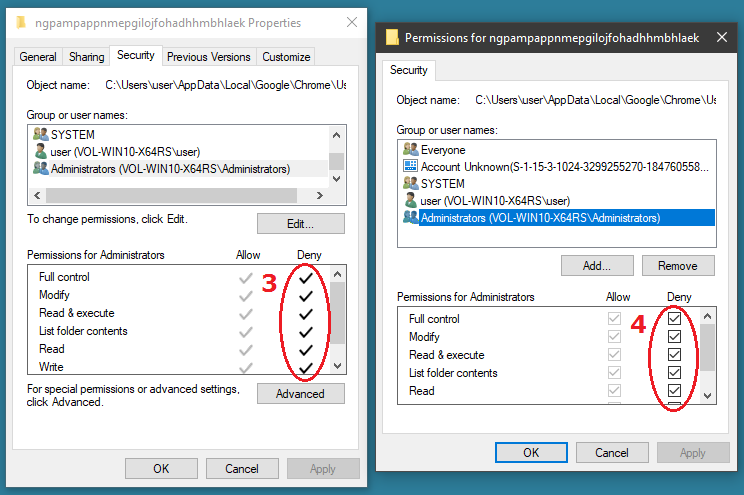Open the Previous Versions tab
This screenshot has height=495, width=744.
pos(209,57)
